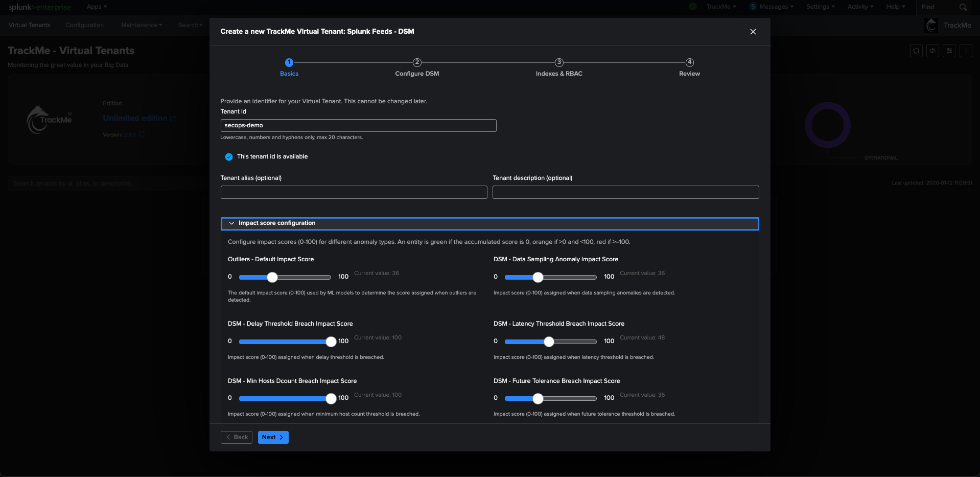The width and height of the screenshot is (980, 477).
Task: Click the step 3 Indexes & RBAC circle
Action: 559,62
